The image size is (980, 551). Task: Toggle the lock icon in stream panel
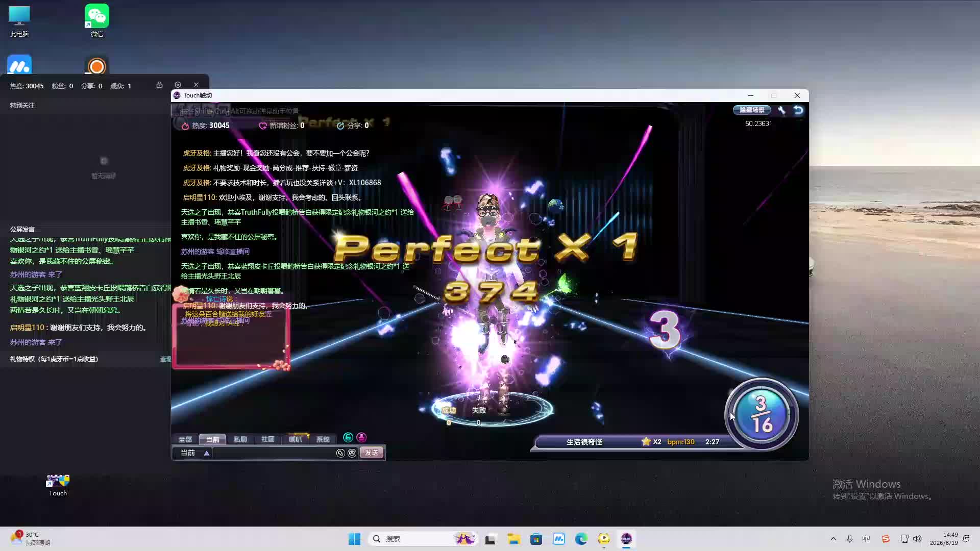[159, 85]
